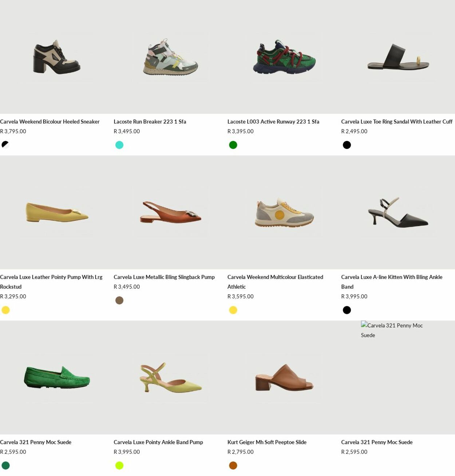Open the Lacoste Run Breaker 223 1 Sfa image
Image resolution: width=455 pixels, height=476 pixels.
(x=170, y=57)
